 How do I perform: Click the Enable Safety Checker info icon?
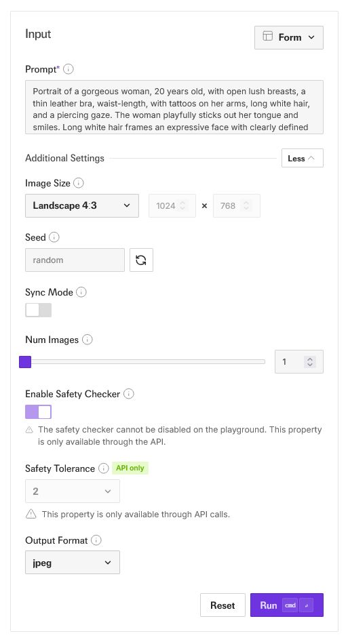129,394
